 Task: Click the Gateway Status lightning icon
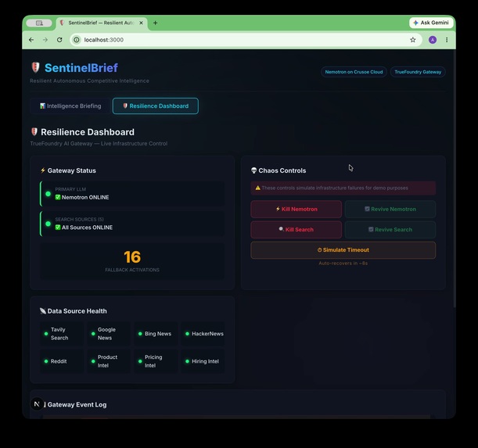click(x=43, y=170)
